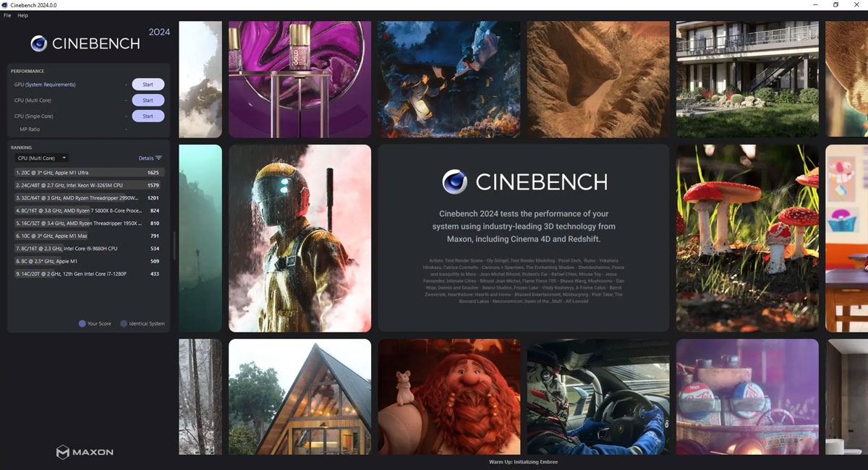Open the desert sand dunes thumbnail

(598, 79)
